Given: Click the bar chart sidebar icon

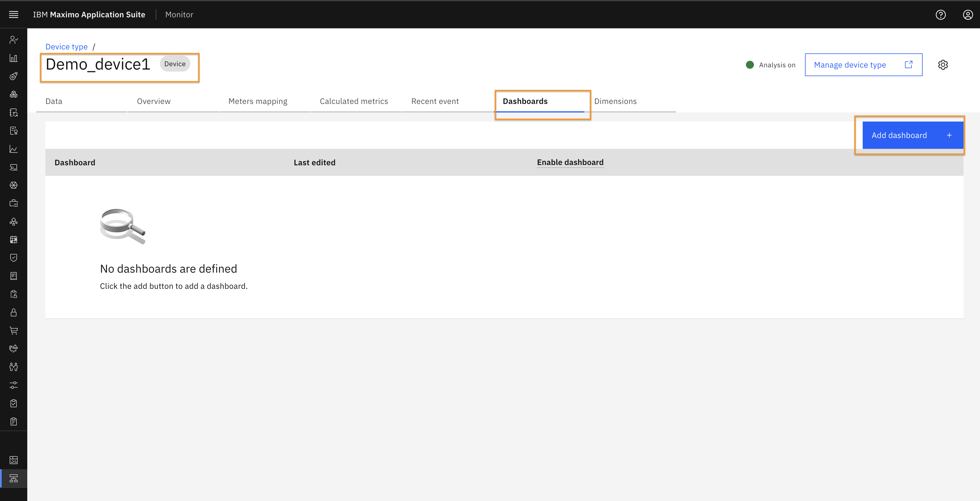Looking at the screenshot, I should click(x=14, y=58).
